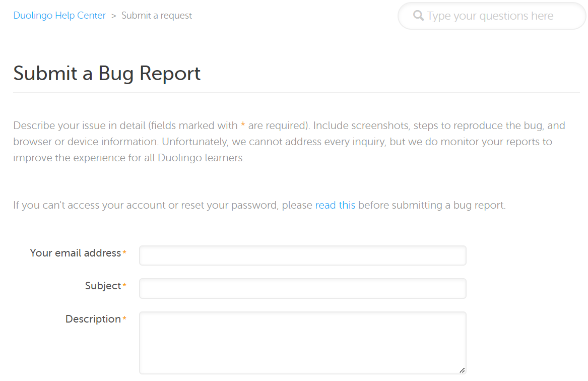Screen dimensions: 588x381
Task: Click the required asterisk beside Description
Action: tap(124, 320)
